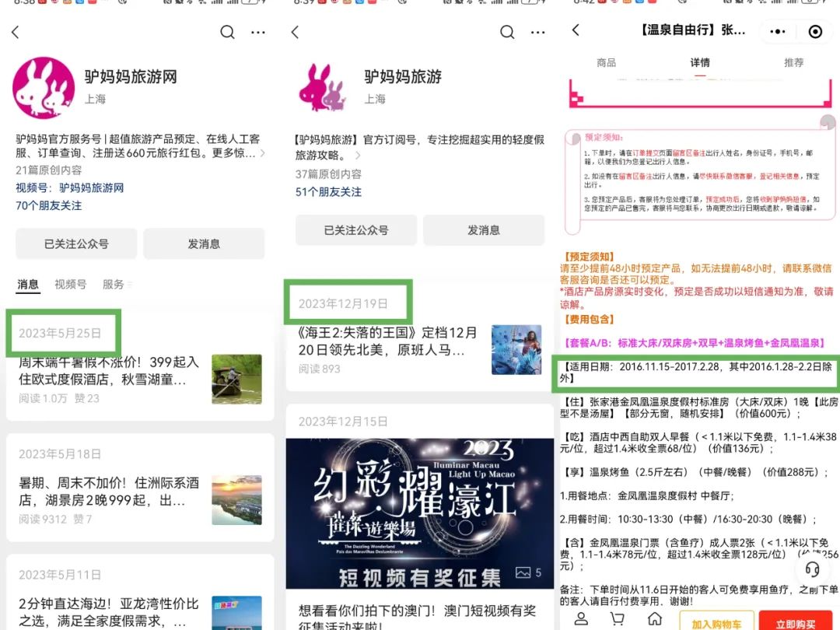Tap 发消息 button under 驴妈妈旅游
840x630 pixels.
click(484, 229)
